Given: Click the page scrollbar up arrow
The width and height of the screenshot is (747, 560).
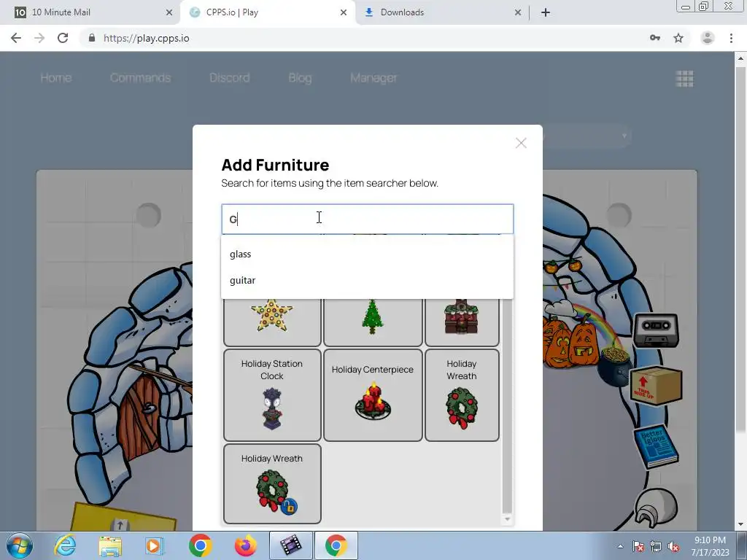Looking at the screenshot, I should tap(740, 58).
